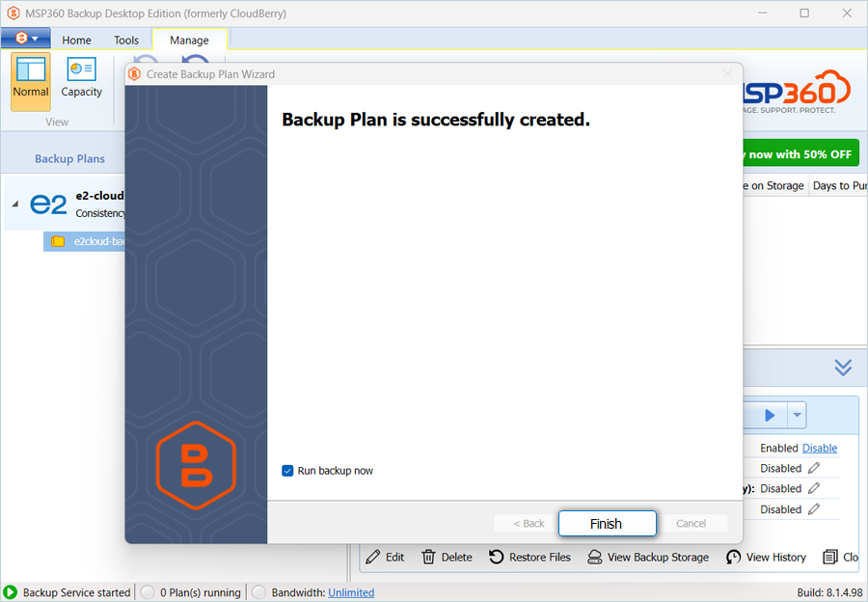Click the Disable schedule link
Image resolution: width=868 pixels, height=602 pixels.
point(820,448)
